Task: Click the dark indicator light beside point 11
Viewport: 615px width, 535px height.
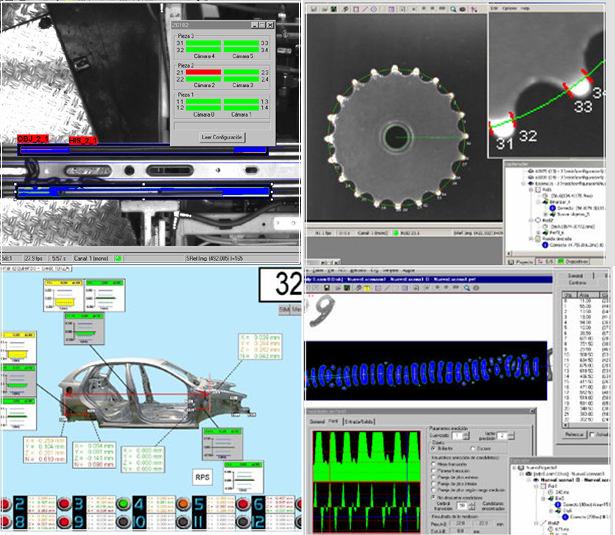Action: 183,522
